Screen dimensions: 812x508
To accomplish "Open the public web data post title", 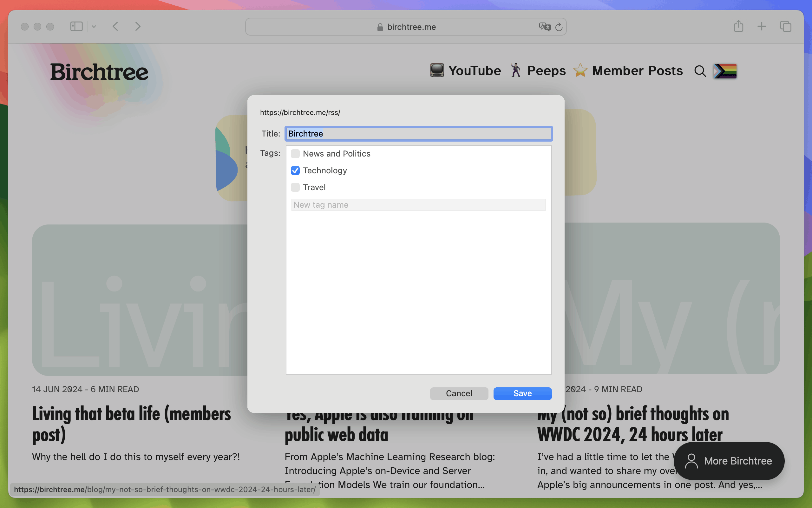I will (379, 426).
